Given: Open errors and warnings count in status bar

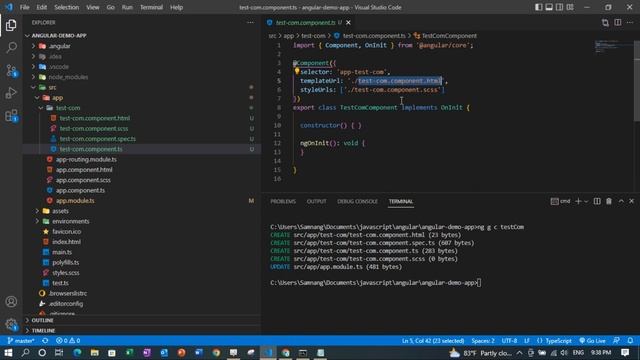Looking at the screenshot, I should pos(68,340).
